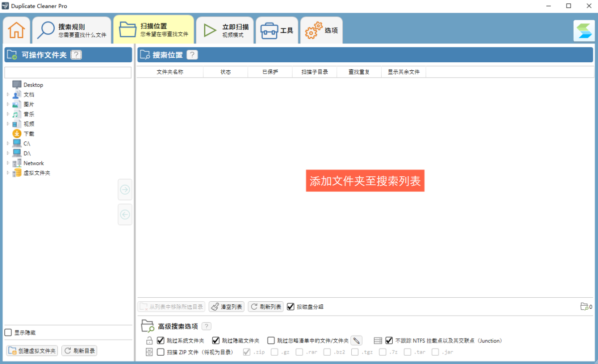Toggle the 按磁盘分组 checkbox
598x364 pixels.
(291, 307)
